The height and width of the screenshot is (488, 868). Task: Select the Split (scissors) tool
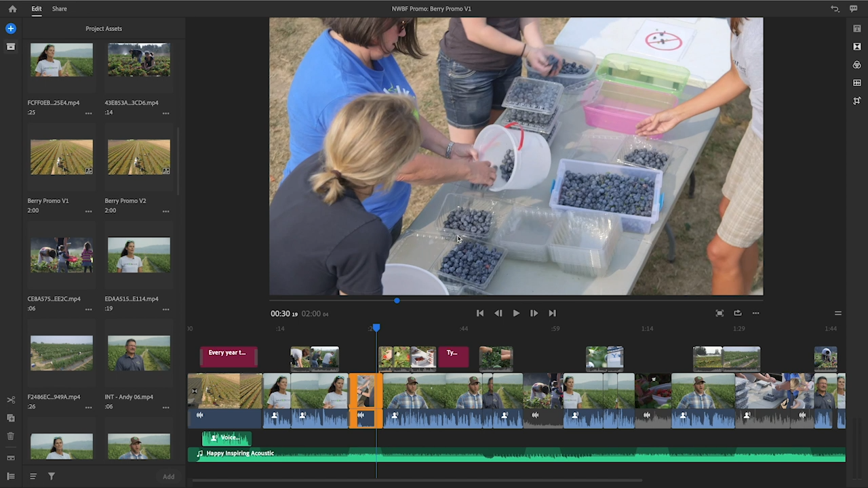(x=11, y=400)
